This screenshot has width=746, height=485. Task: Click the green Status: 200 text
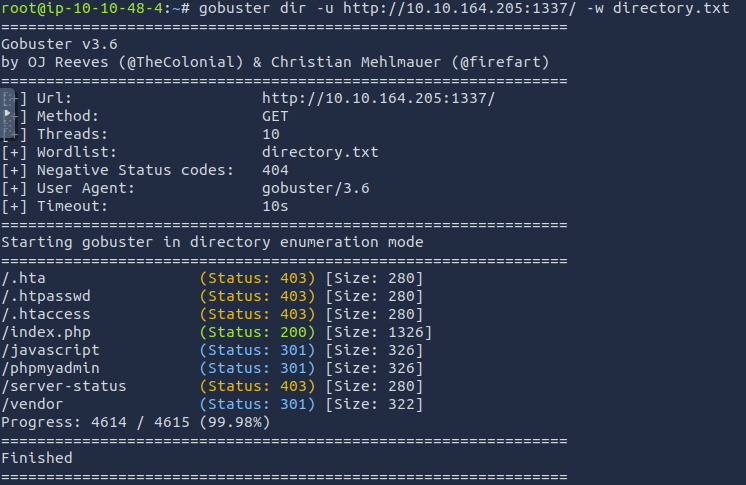click(x=257, y=332)
